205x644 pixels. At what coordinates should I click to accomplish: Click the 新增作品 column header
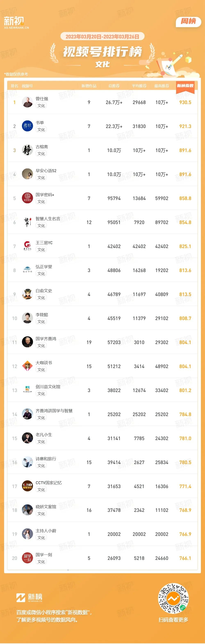(x=89, y=86)
